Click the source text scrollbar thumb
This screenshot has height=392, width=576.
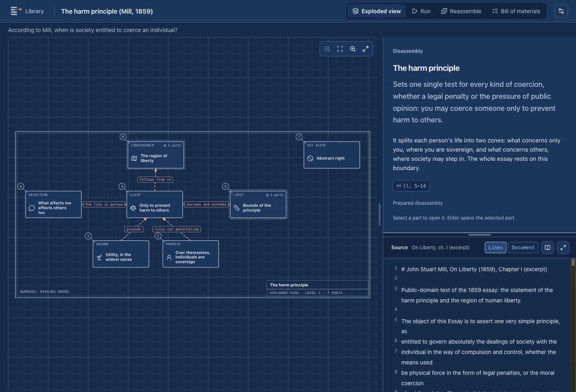pyautogui.click(x=573, y=262)
